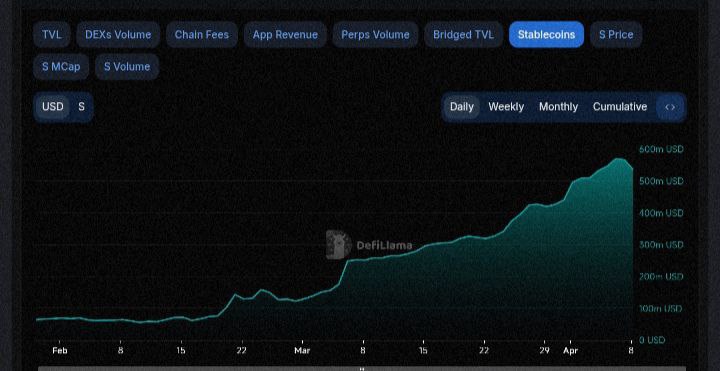Select Perps Volume tab
The image size is (720, 371).
[x=375, y=34]
